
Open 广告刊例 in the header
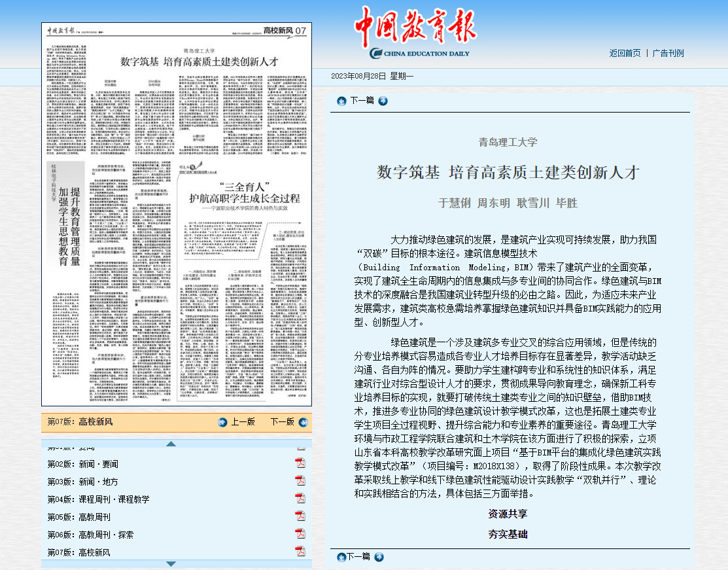point(668,53)
